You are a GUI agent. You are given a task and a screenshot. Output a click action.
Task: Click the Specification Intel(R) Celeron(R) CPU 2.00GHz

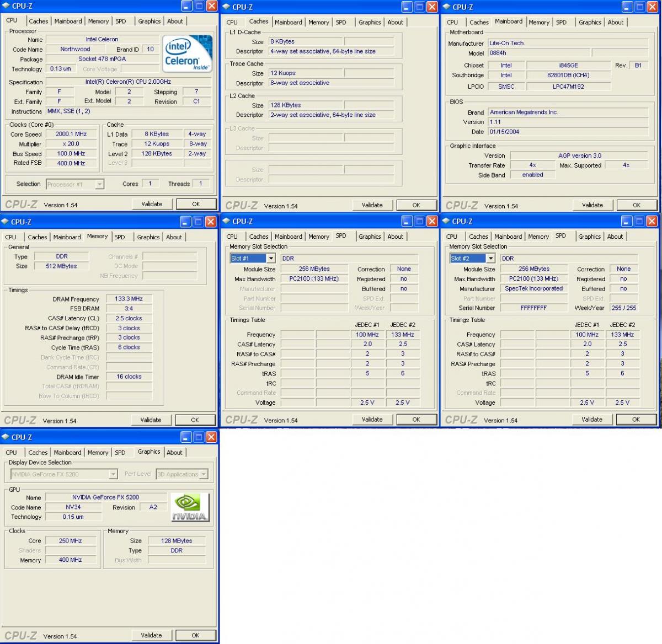(x=129, y=82)
